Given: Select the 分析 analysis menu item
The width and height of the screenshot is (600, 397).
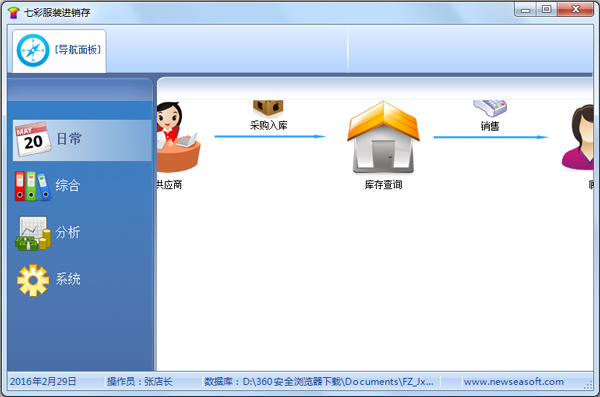Looking at the screenshot, I should (x=82, y=233).
